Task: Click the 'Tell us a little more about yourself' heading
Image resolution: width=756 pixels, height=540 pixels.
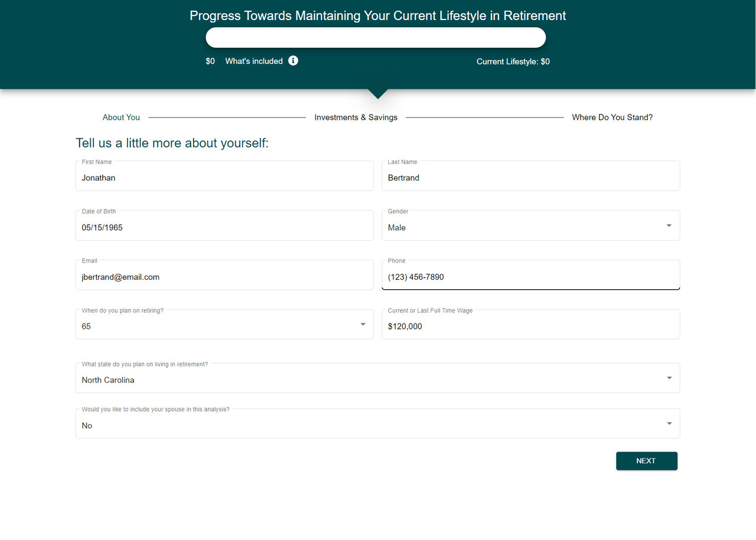Action: click(172, 143)
